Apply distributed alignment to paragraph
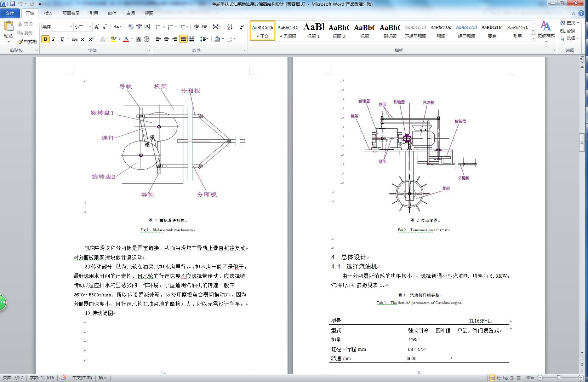 (192, 39)
